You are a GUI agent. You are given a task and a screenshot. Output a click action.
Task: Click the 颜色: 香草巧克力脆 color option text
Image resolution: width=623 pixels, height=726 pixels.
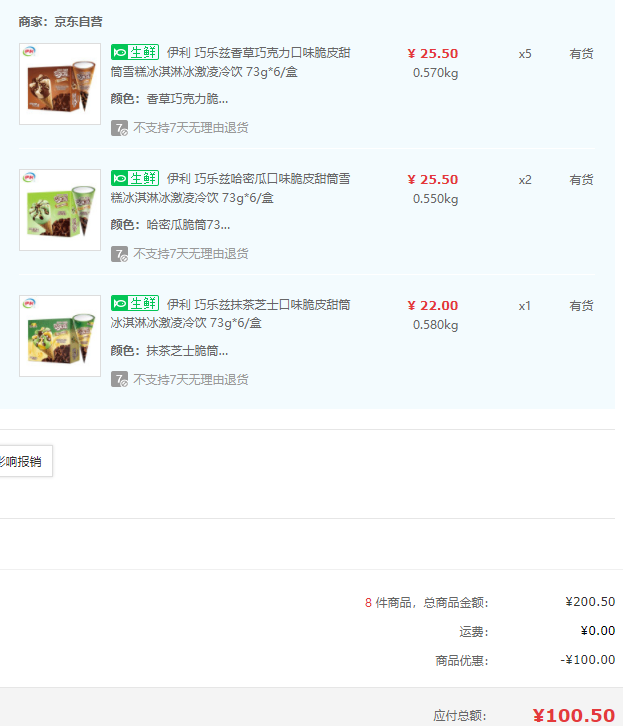click(169, 99)
